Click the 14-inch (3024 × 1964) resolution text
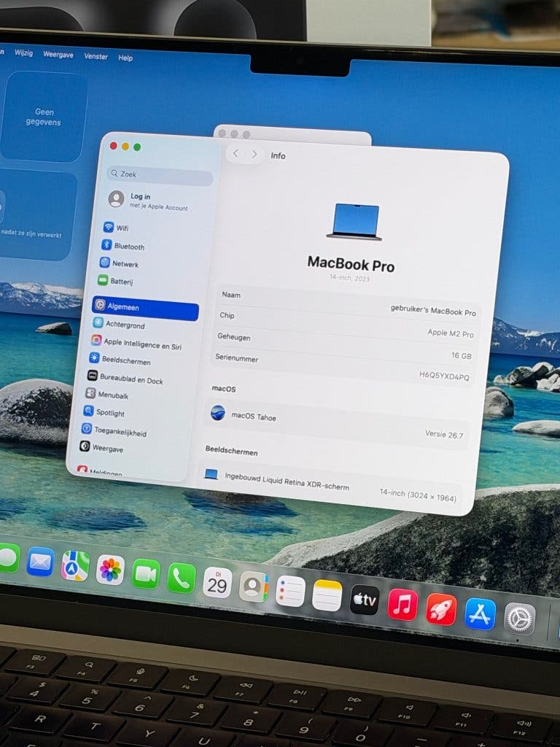The width and height of the screenshot is (560, 747). tap(418, 495)
